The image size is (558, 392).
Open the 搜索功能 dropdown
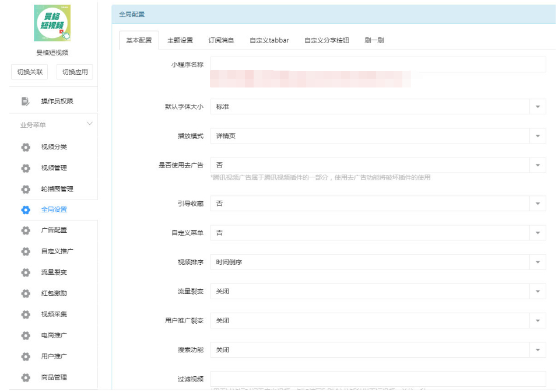pos(378,349)
